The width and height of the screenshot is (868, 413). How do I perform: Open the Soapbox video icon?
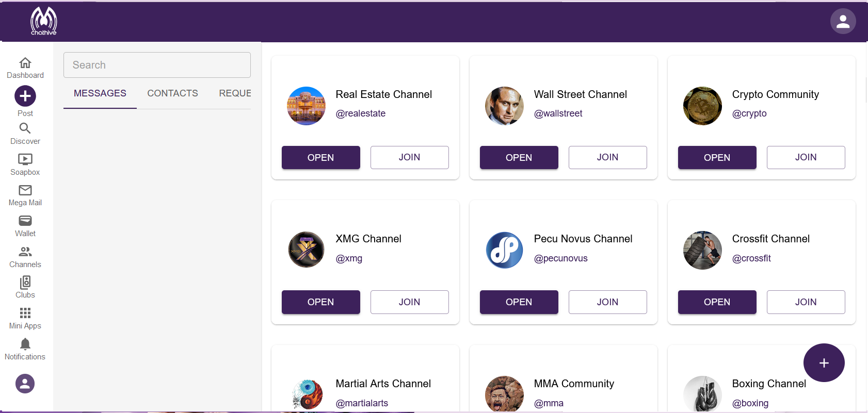pos(25,159)
